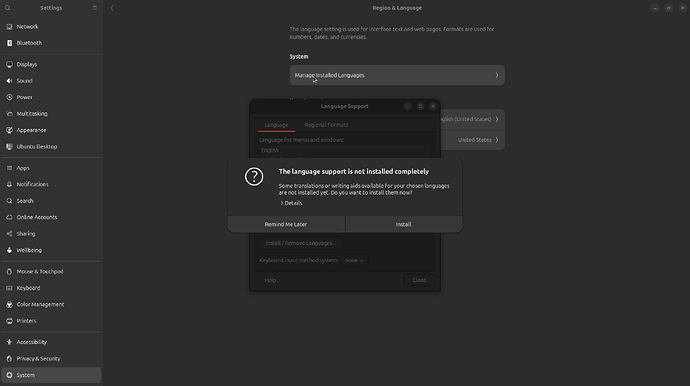
Task: Minimize the Language Support window
Action: point(407,106)
